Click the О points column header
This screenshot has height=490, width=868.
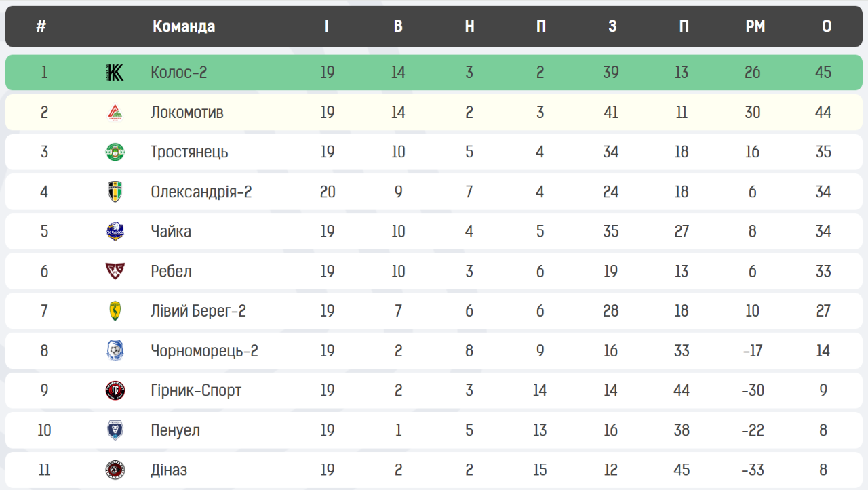tap(826, 26)
